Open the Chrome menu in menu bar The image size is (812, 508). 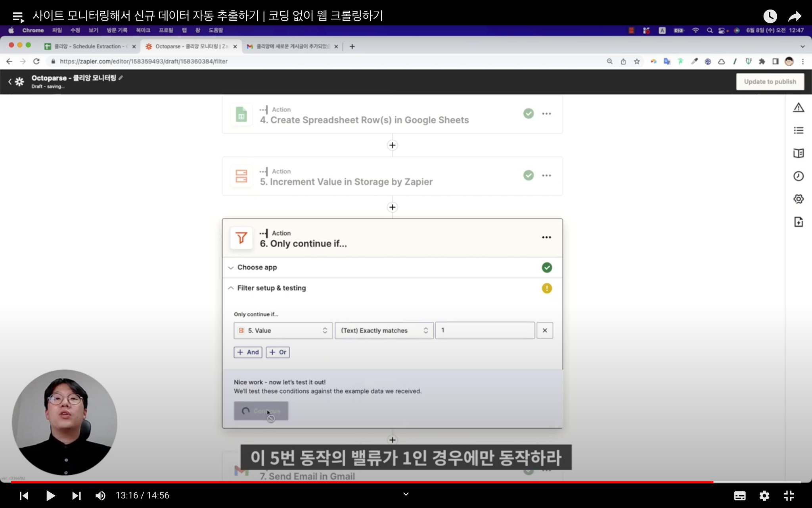pos(33,30)
